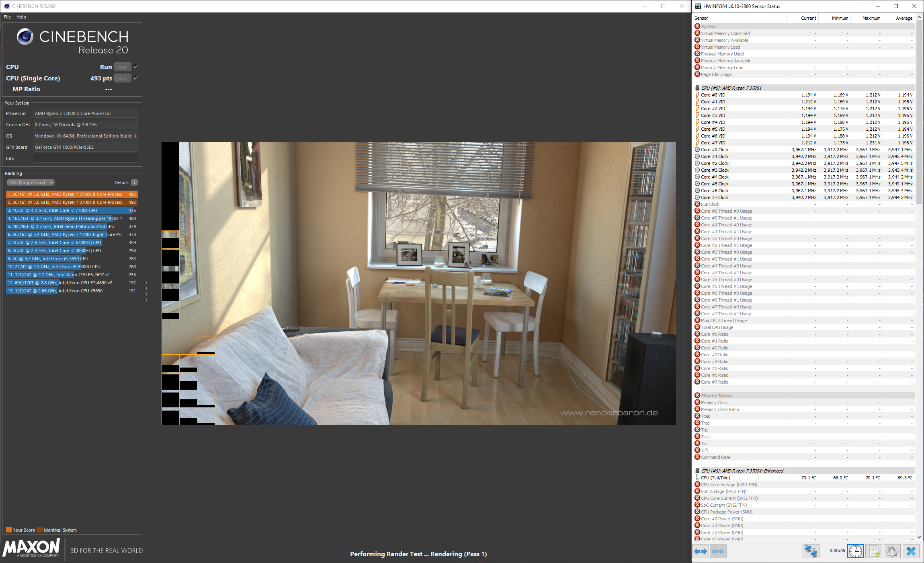Screen dimensions: 924x563
Task: Start sensor logging with the add-sheet icon
Action: tap(874, 551)
